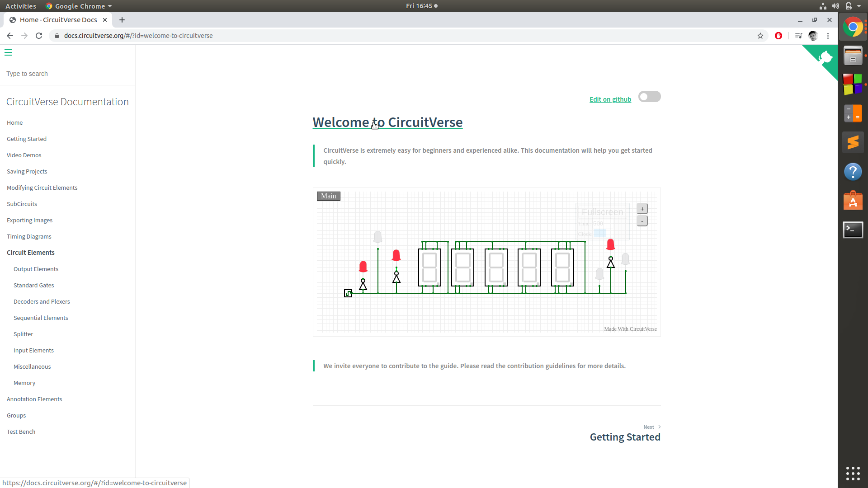Viewport: 868px width, 488px height.
Task: Follow the Edit on github link
Action: pos(610,99)
